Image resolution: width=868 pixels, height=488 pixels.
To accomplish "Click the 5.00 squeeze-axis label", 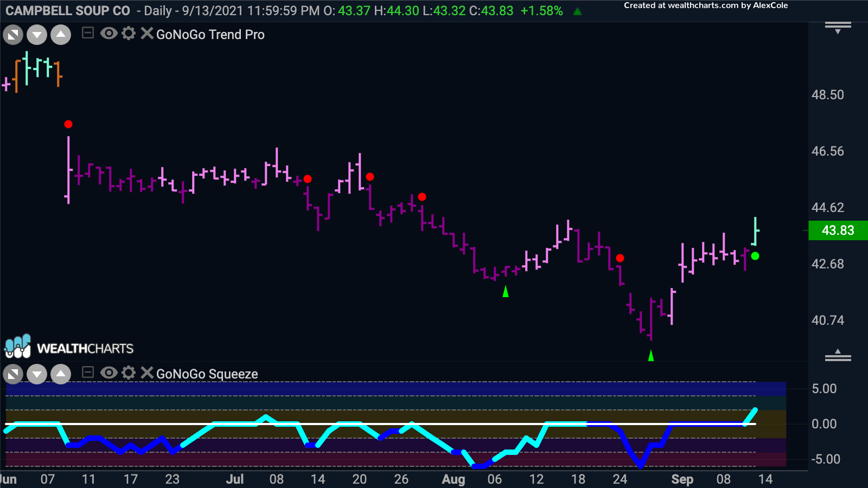I will tap(824, 389).
